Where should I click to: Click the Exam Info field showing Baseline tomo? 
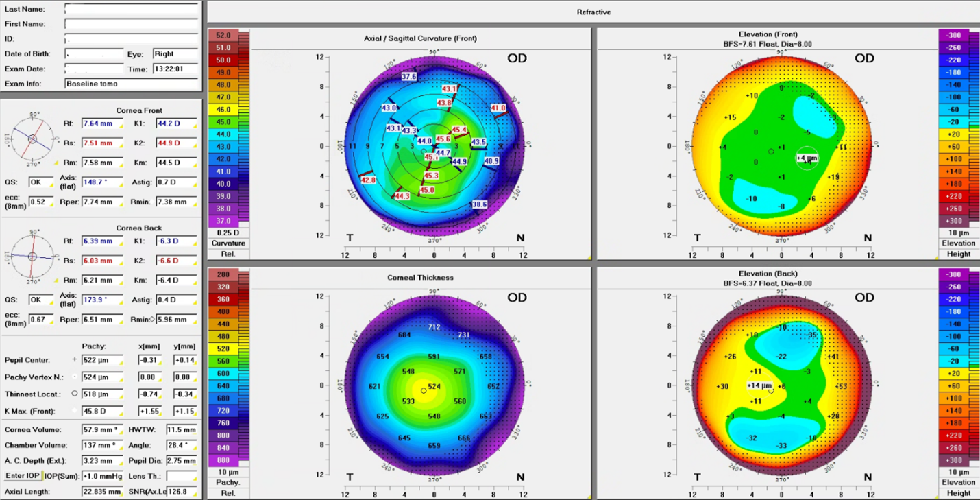coord(132,84)
